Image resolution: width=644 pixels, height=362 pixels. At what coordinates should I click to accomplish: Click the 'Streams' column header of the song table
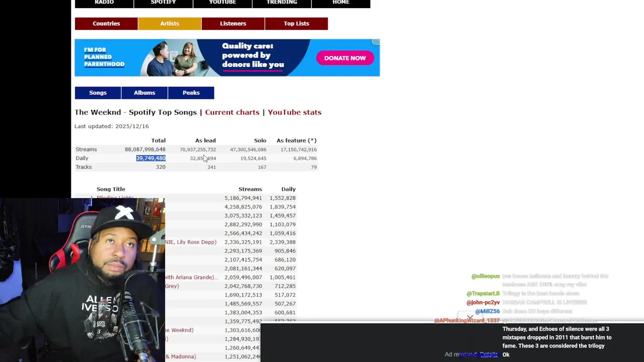[x=250, y=189]
